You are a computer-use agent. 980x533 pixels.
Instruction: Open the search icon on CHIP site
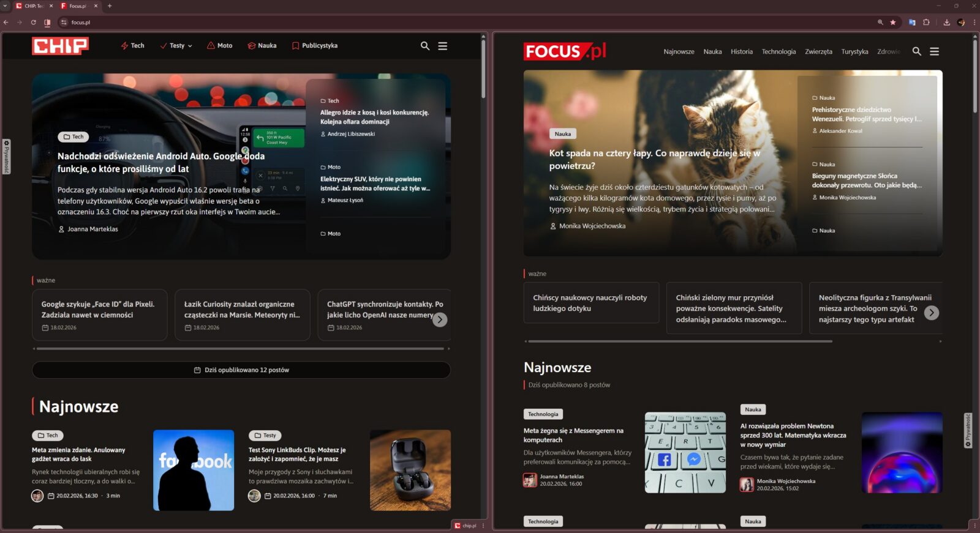[424, 46]
